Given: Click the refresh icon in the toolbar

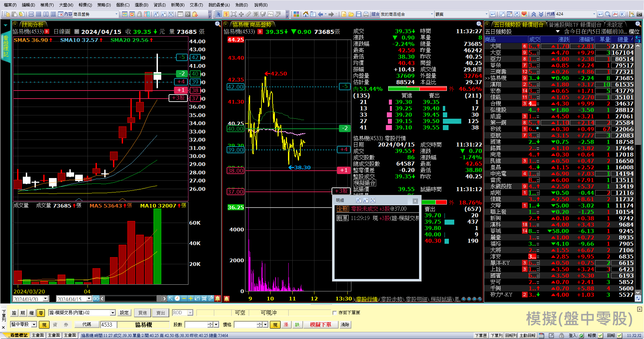Looking at the screenshot, I should point(517,14).
